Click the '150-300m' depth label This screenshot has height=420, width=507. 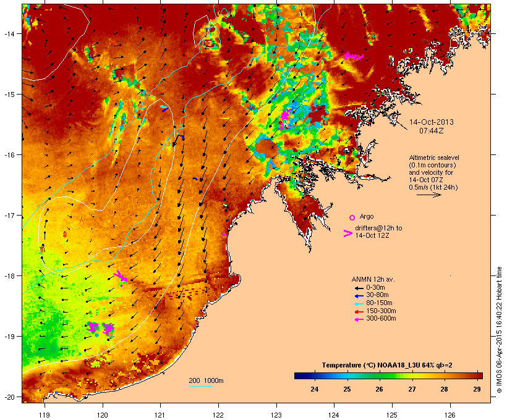click(381, 311)
